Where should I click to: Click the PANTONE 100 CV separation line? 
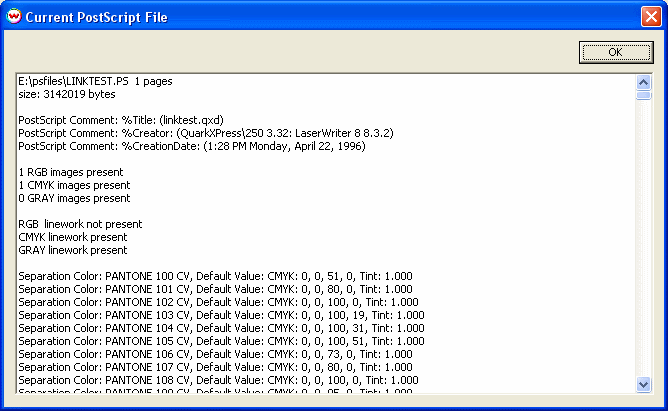pyautogui.click(x=215, y=276)
